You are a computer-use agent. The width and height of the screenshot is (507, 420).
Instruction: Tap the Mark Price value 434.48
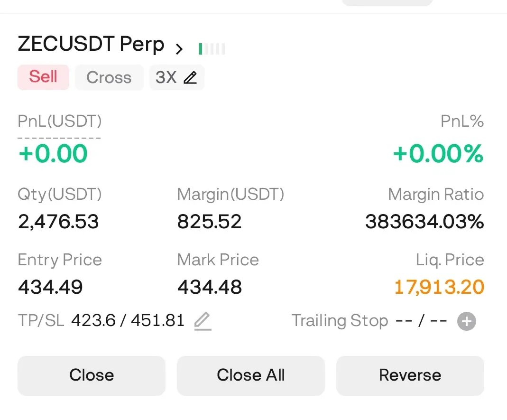tap(210, 287)
